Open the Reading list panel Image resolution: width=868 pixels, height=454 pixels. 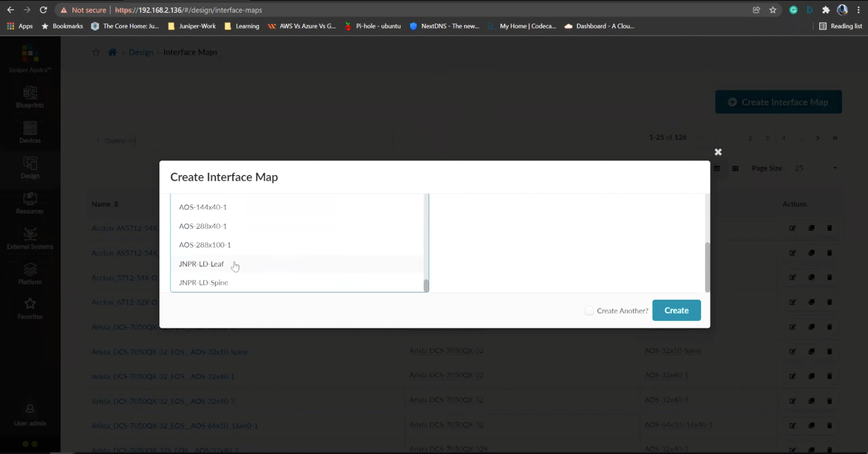841,26
